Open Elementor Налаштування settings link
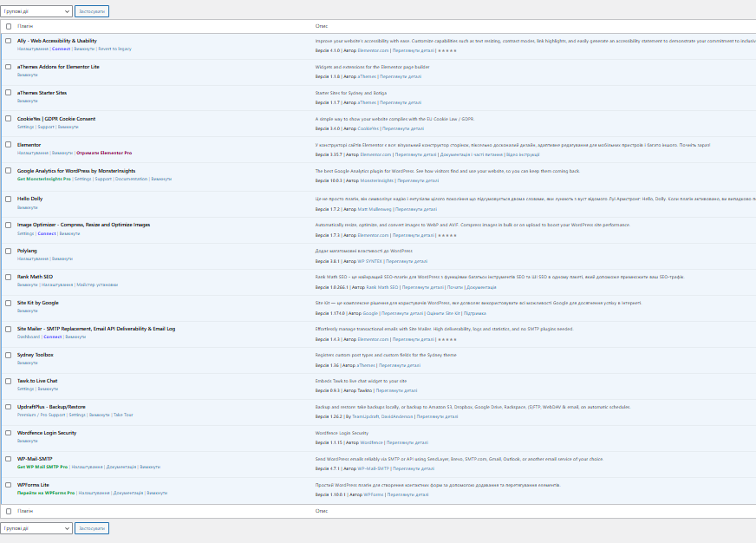Image resolution: width=756 pixels, height=543 pixels. [x=33, y=153]
